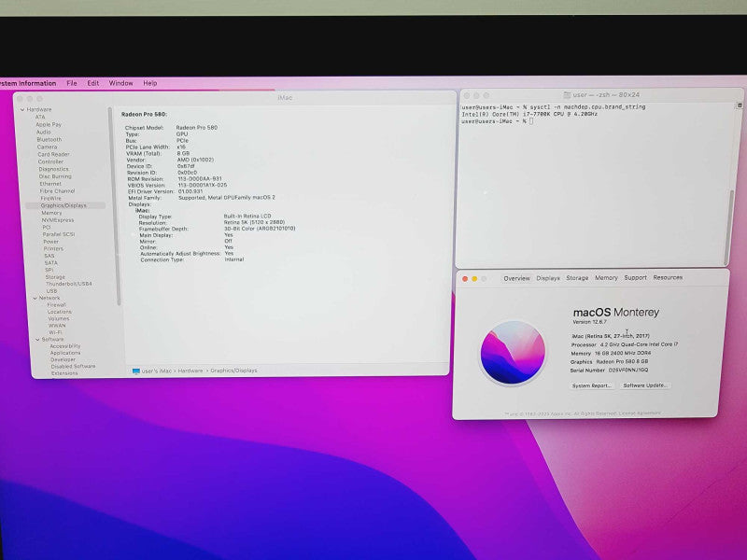Select Developer in the sidebar
This screenshot has height=560, width=747.
coord(63,359)
